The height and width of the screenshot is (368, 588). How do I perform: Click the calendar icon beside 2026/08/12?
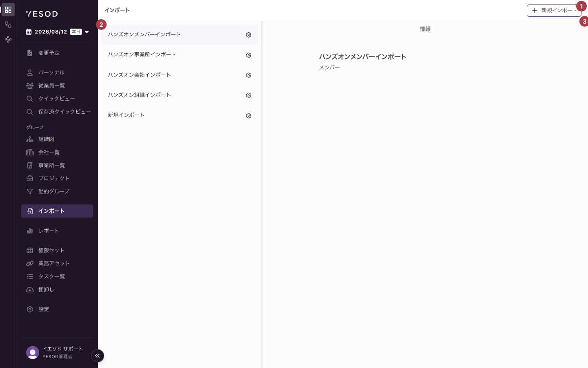[29, 32]
